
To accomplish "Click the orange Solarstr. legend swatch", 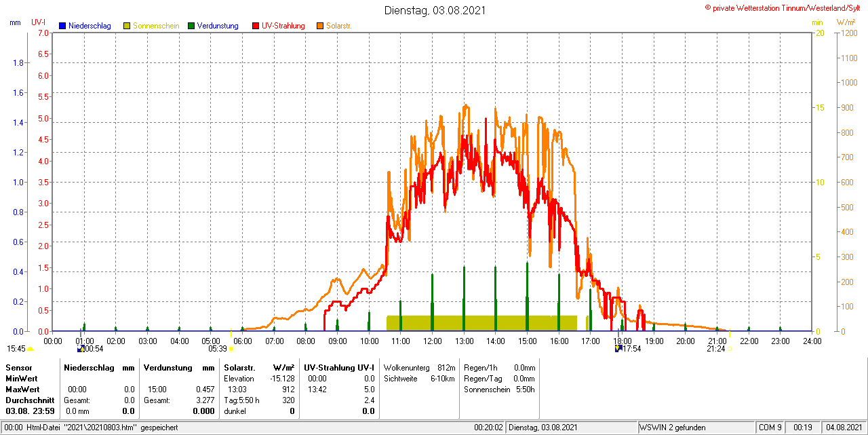I will tap(320, 26).
